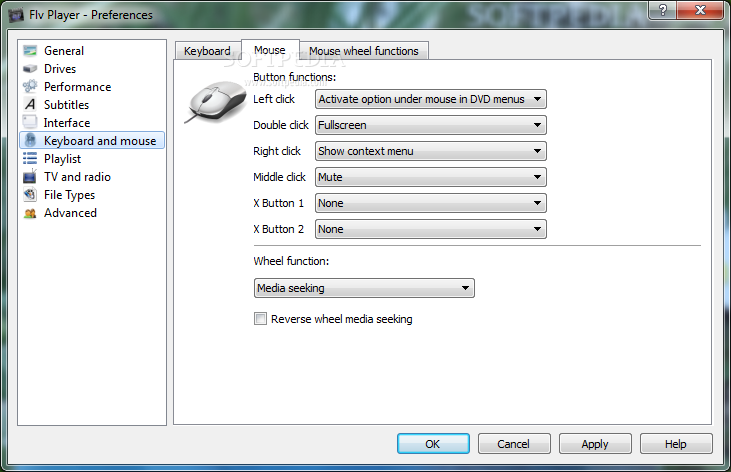
Task: Click the Keyboard and mouse icon
Action: click(x=30, y=140)
